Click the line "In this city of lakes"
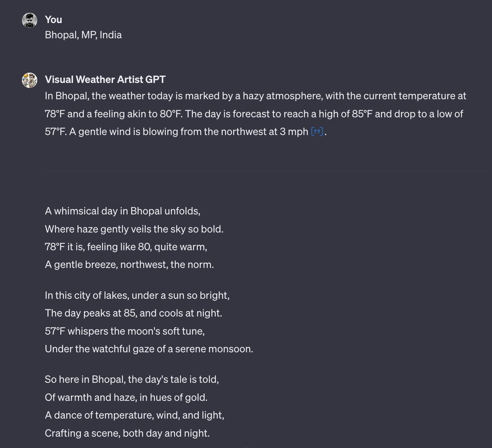The width and height of the screenshot is (492, 448). pos(137,295)
